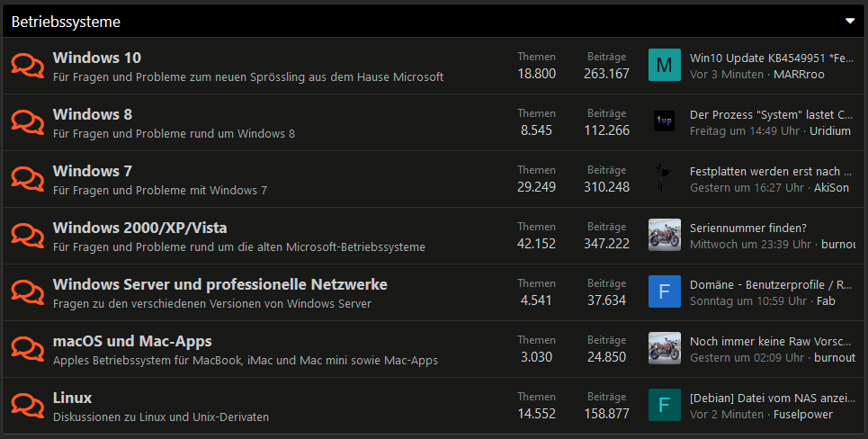Click the green F avatar of Fuselpower
The height and width of the screenshot is (439, 868).
click(x=665, y=405)
